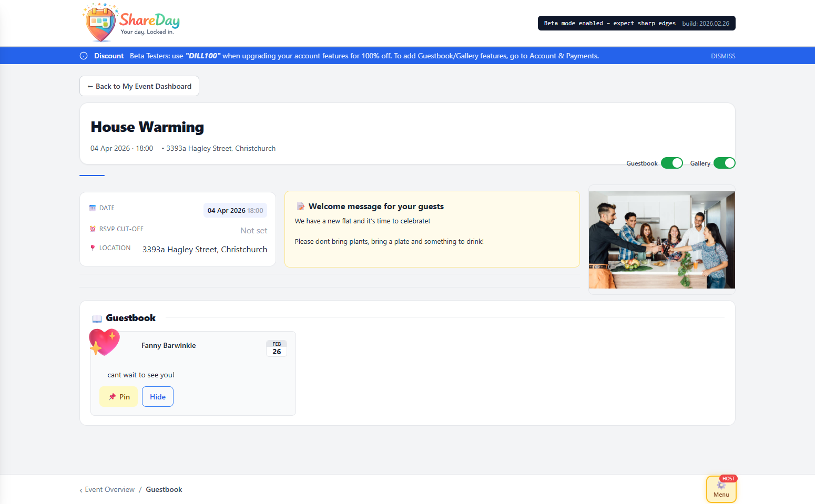Screen dimensions: 815x504
Task: Click the memo icon in the welcome message header
Action: pos(300,206)
